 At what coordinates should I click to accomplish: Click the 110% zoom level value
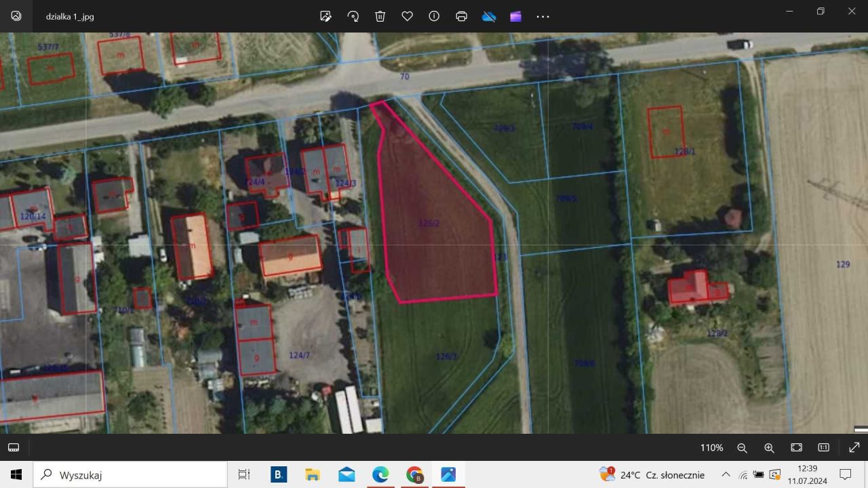tap(711, 447)
